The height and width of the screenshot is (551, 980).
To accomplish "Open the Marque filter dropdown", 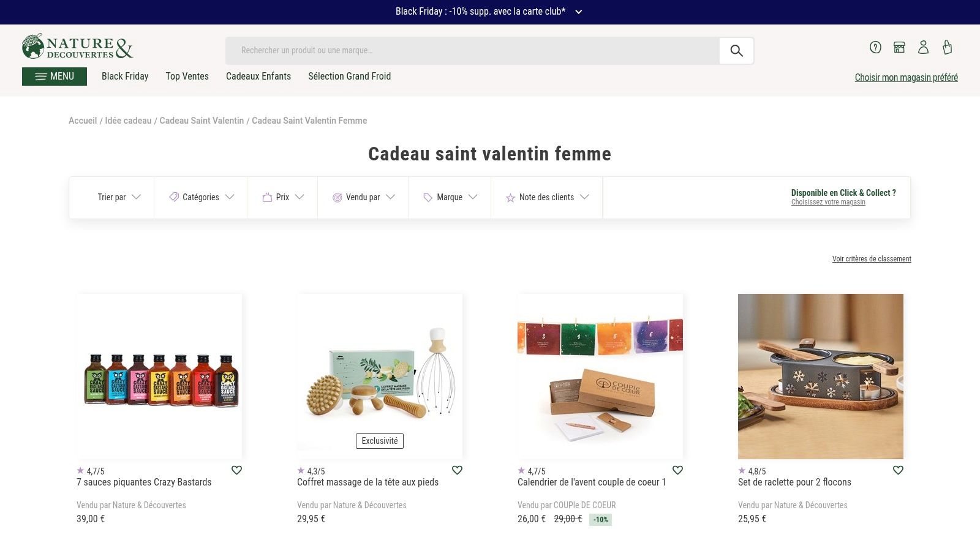I will coord(450,197).
